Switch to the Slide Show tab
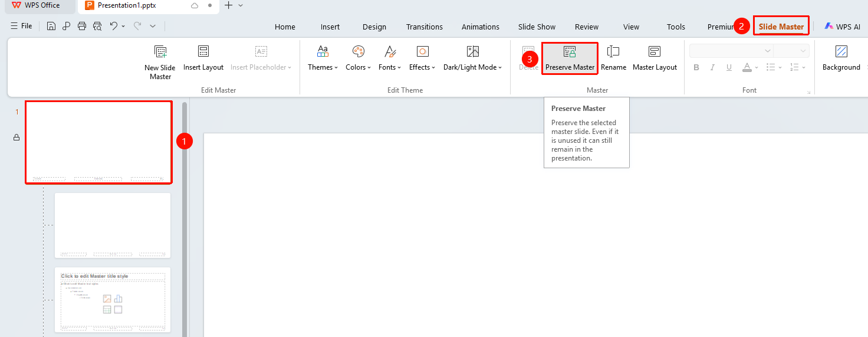The width and height of the screenshot is (868, 337). tap(537, 27)
